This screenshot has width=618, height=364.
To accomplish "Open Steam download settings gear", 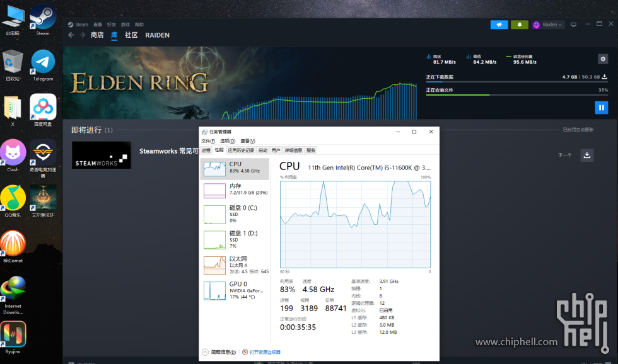I will pos(603,59).
